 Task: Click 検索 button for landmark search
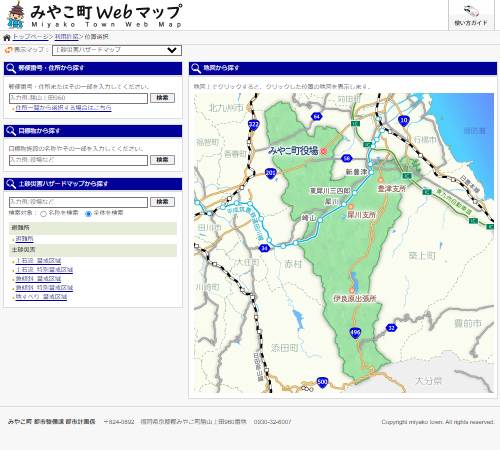point(162,160)
